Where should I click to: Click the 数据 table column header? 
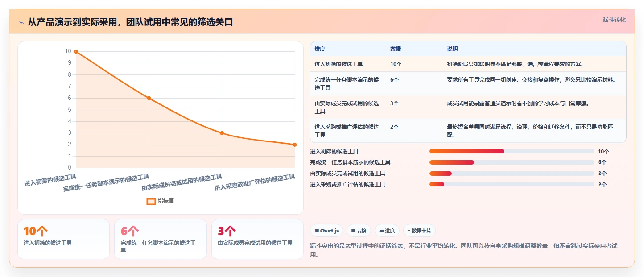click(396, 49)
